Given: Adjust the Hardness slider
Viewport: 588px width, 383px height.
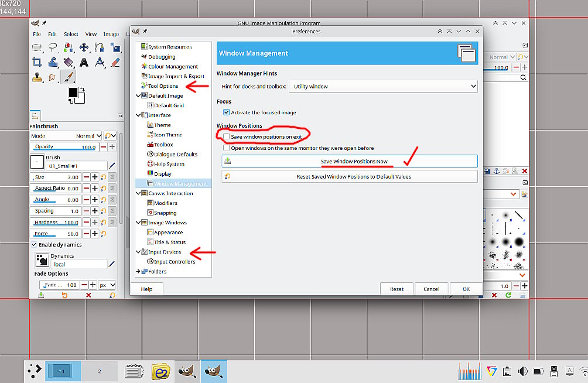Looking at the screenshot, I should [x=56, y=222].
